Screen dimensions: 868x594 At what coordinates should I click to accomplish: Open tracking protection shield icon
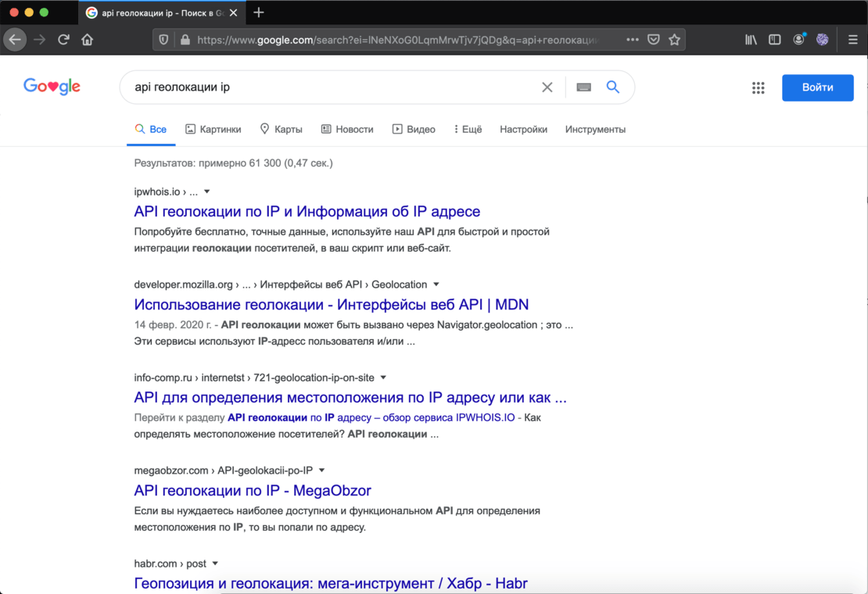coord(163,40)
